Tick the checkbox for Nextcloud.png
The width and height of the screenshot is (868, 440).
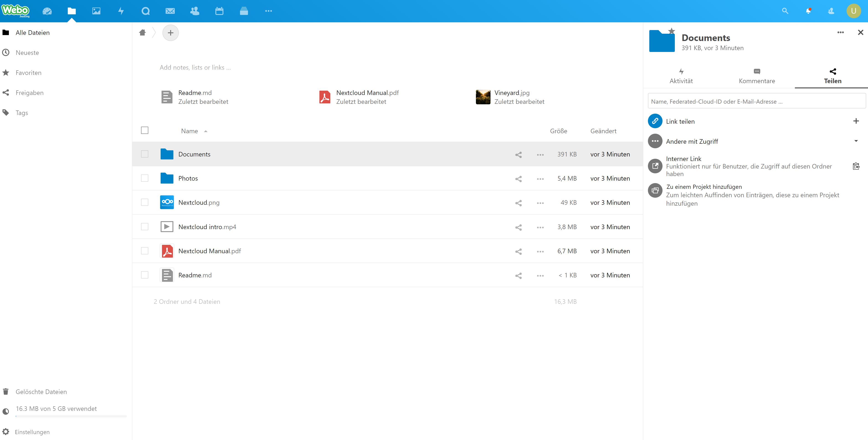[x=145, y=202]
